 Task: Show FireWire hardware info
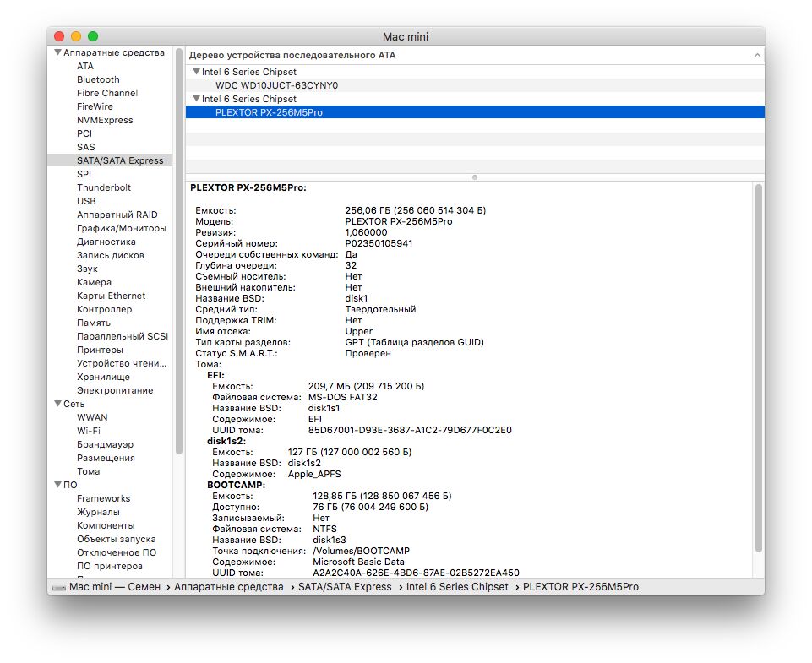95,106
